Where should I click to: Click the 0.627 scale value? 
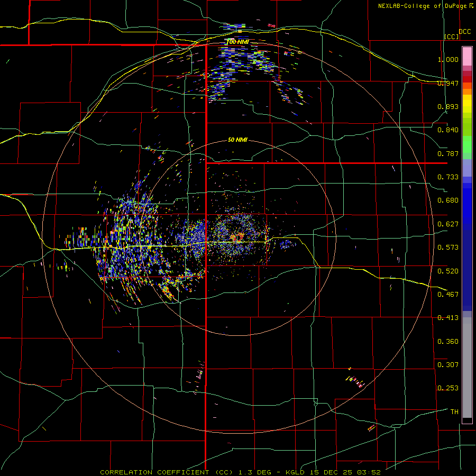click(x=448, y=224)
